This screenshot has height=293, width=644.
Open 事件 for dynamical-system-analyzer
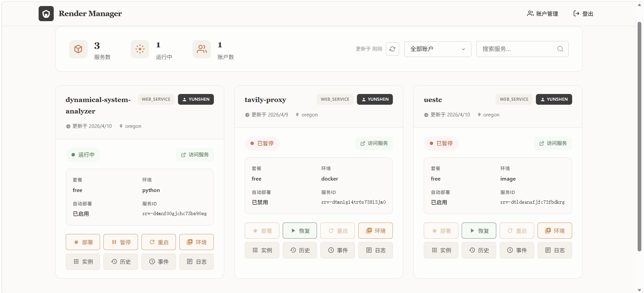tap(159, 262)
